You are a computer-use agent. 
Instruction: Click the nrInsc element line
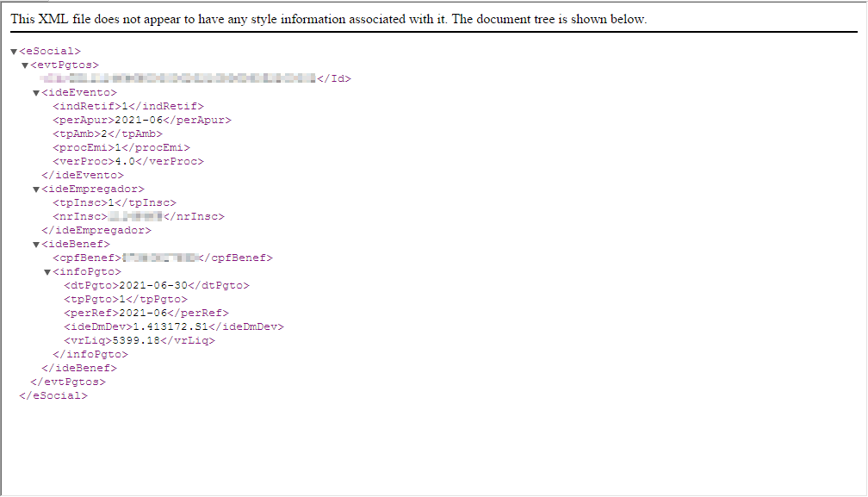tap(139, 217)
